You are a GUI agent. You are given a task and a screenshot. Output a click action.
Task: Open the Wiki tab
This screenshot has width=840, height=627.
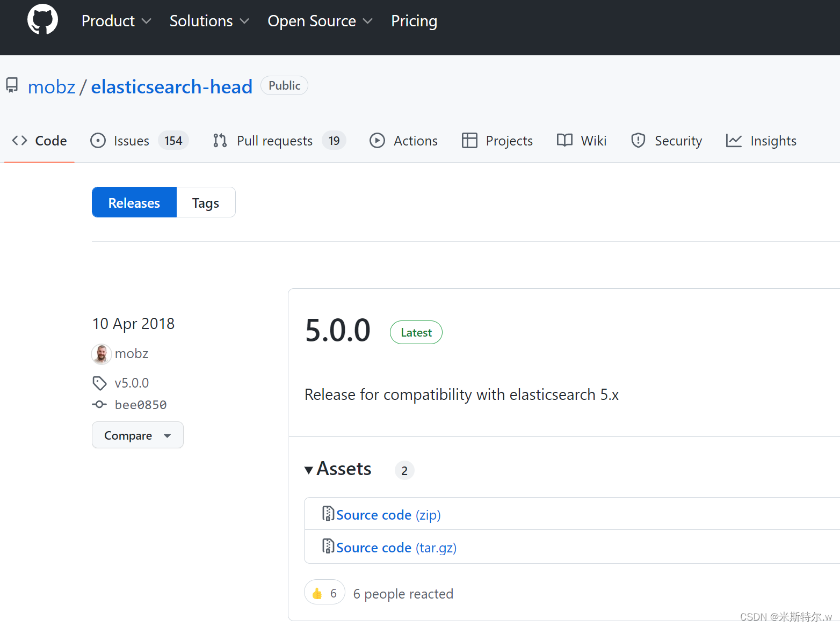coord(582,141)
